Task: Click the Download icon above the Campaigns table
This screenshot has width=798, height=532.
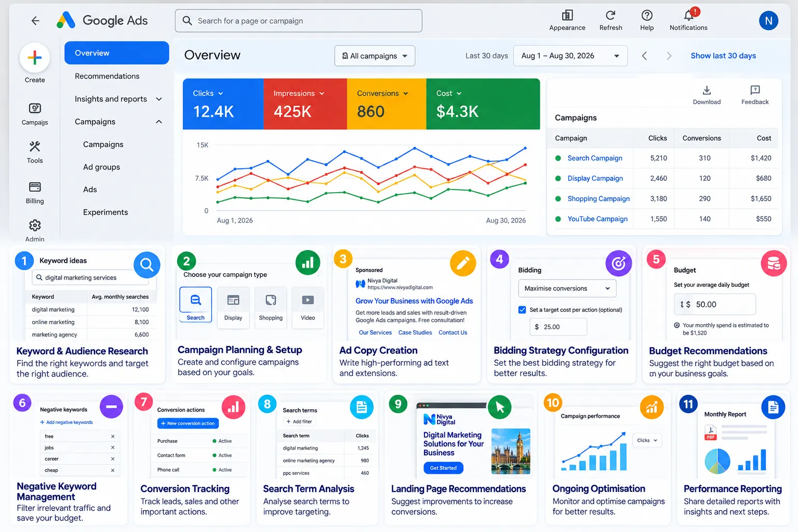Action: 707,90
